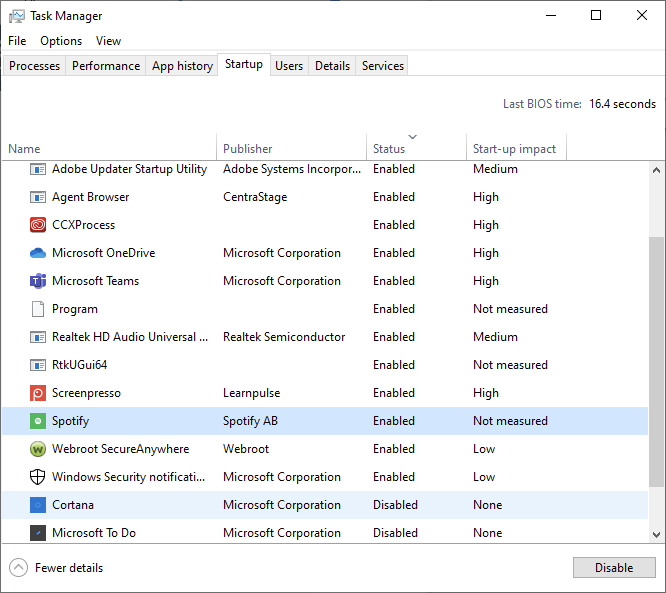666x593 pixels.
Task: Click the RtkUGui64 name text
Action: [x=79, y=365]
